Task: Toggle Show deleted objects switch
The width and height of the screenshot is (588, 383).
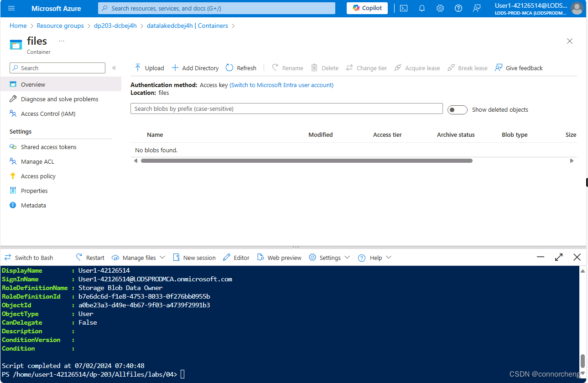Action: (458, 109)
